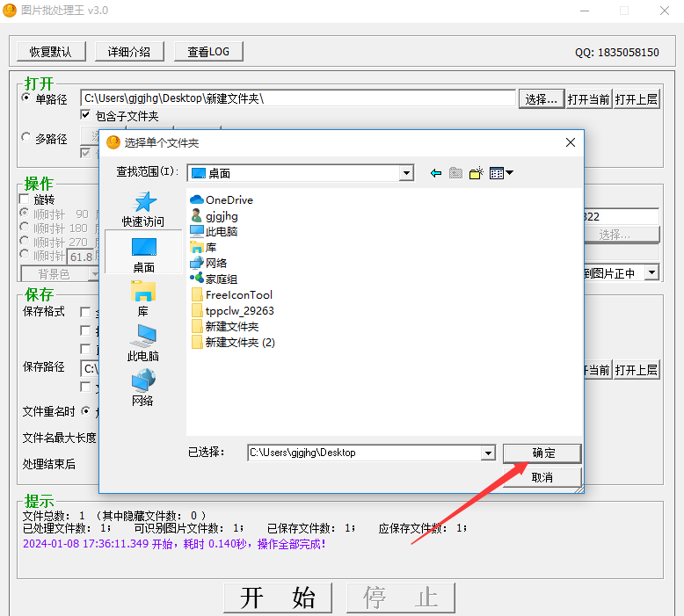This screenshot has width=684, height=616.
Task: Click 已选择 path text field
Action: (364, 453)
